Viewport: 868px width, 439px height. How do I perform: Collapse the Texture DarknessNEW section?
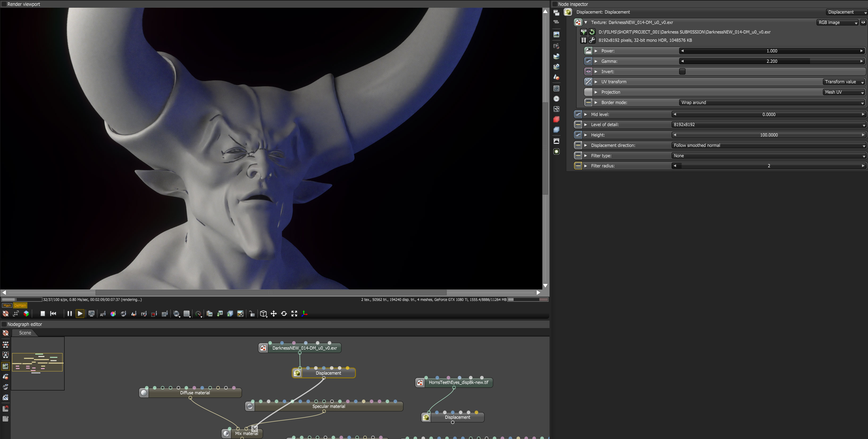click(586, 22)
